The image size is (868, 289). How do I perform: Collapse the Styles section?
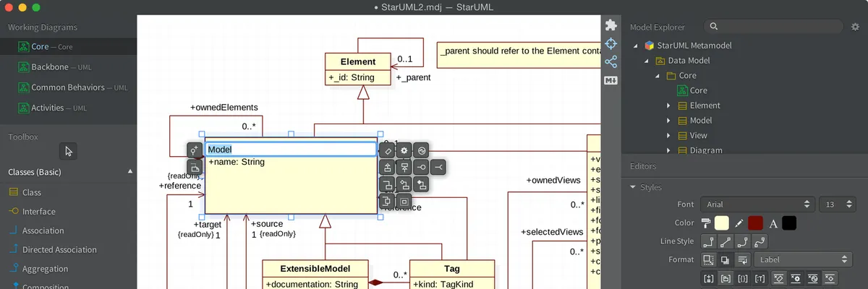point(635,187)
